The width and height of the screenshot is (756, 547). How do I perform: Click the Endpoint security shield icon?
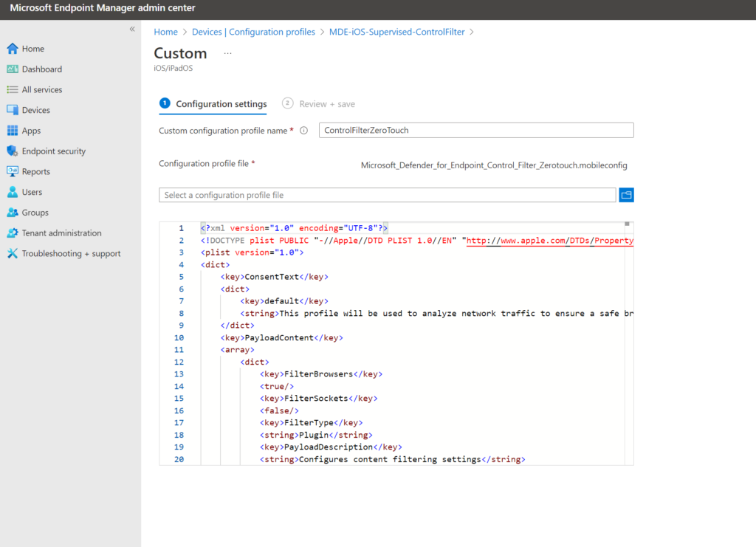[x=13, y=151]
